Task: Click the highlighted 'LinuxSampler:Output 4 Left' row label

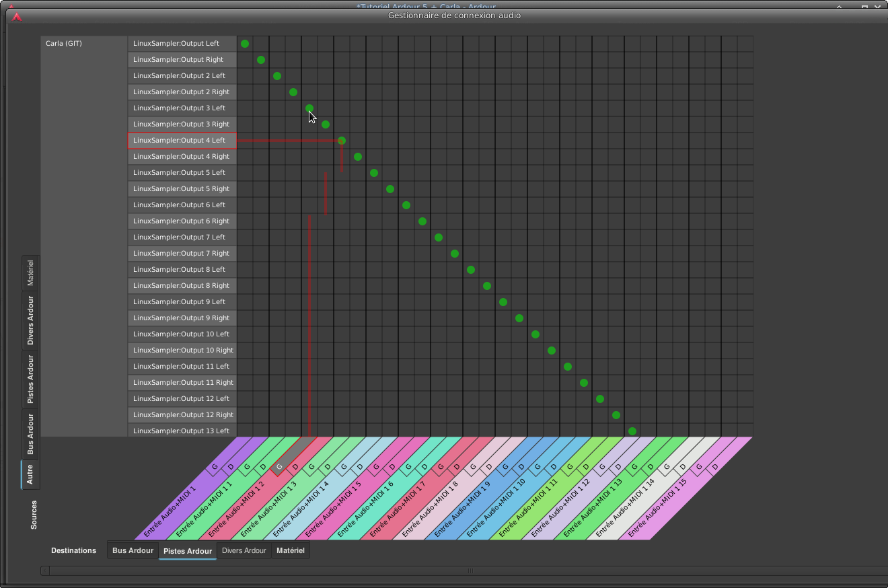Action: 182,141
